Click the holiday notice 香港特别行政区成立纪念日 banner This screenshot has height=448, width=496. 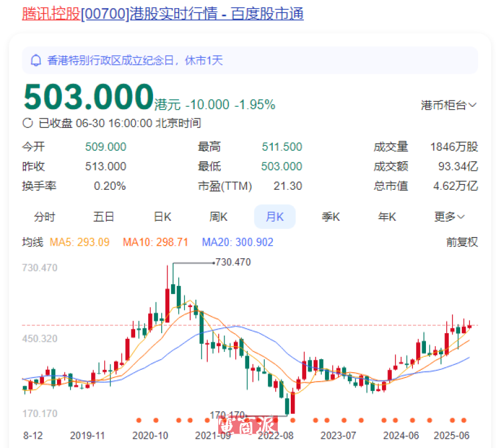[x=250, y=60]
